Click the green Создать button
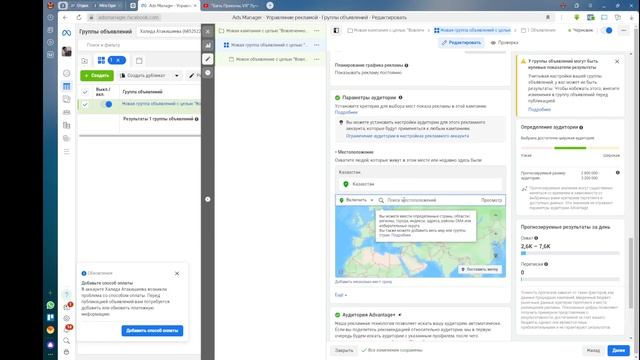The image size is (640, 360). click(x=97, y=76)
